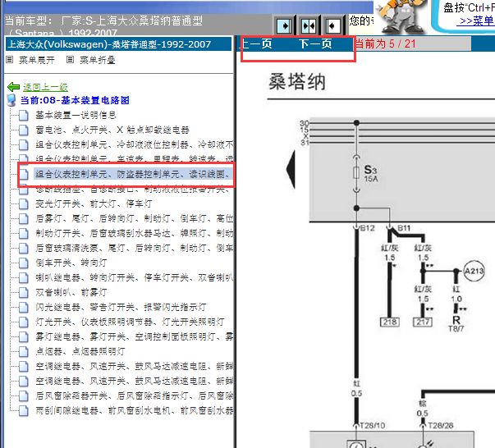Go to next page with 下一页

[315, 43]
